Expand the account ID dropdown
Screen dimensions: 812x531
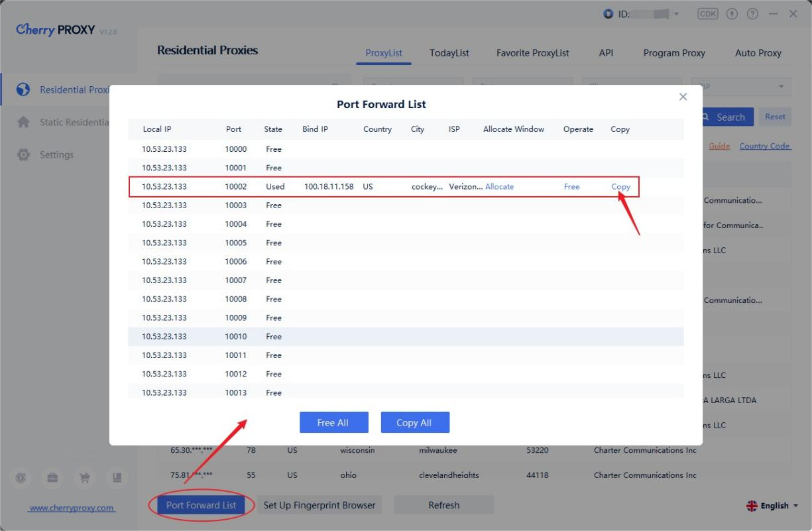676,14
